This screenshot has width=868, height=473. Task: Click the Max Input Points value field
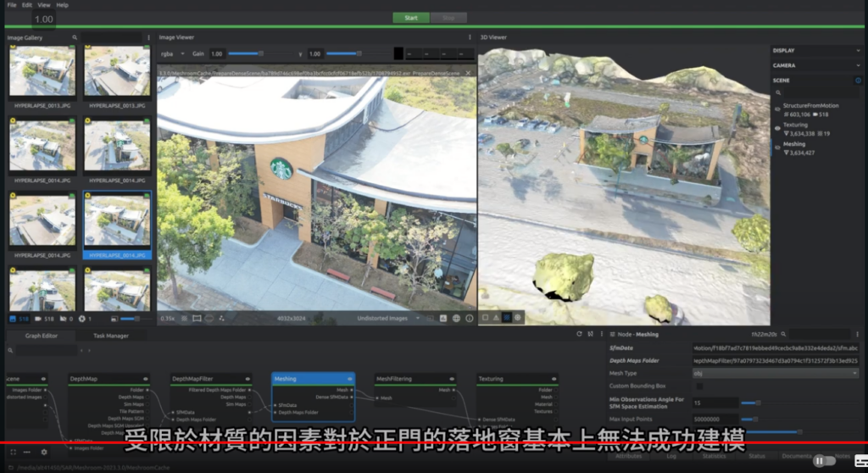pyautogui.click(x=715, y=420)
